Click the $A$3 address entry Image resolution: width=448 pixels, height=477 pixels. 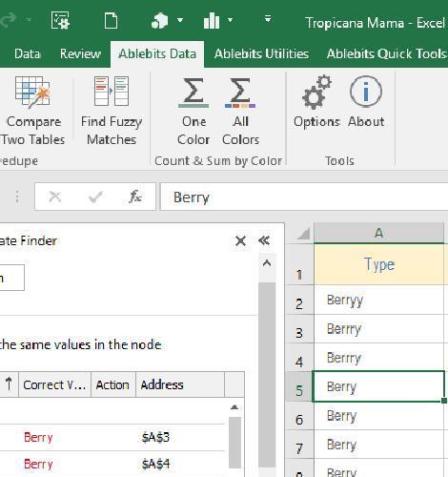[x=155, y=438]
